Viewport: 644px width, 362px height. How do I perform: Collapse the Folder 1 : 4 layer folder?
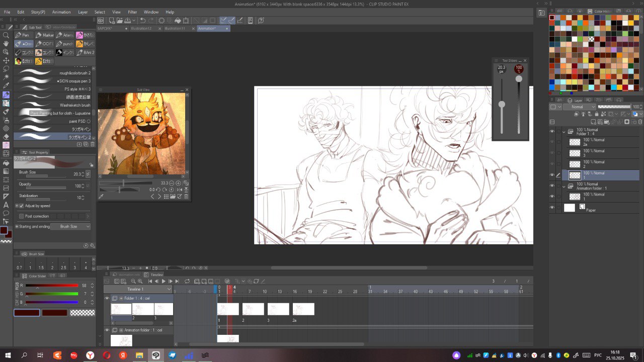[563, 131]
